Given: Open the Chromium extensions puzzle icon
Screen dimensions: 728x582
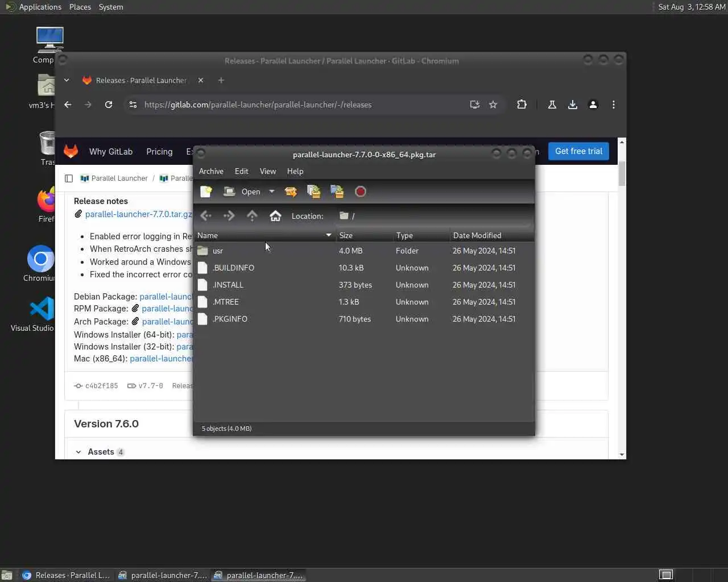Looking at the screenshot, I should tap(522, 105).
